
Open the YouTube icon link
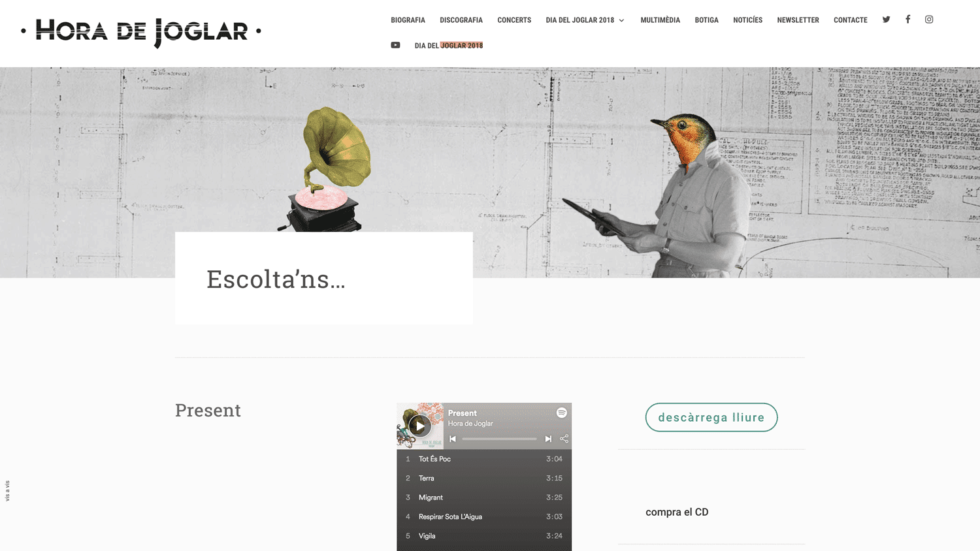point(395,45)
